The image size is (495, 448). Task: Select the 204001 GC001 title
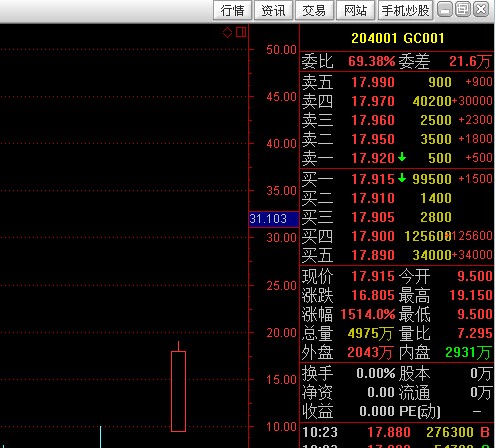point(397,38)
